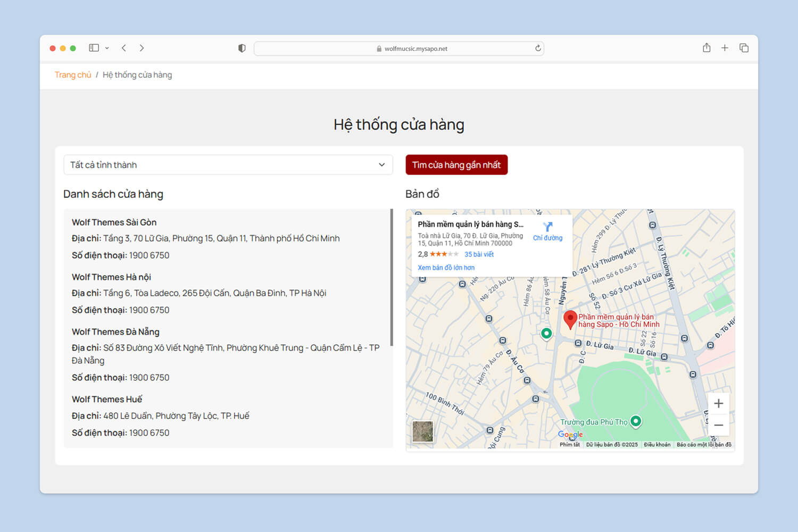This screenshot has height=532, width=798.
Task: Click the privacy shield icon in the toolbar
Action: pyautogui.click(x=242, y=48)
